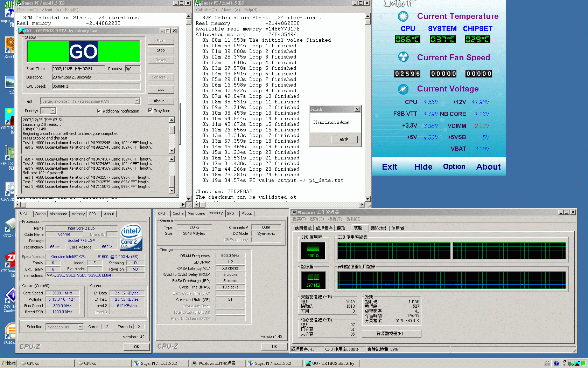This screenshot has width=588, height=368.
Task: Click the Super PI right window title icon
Action: click(198, 3)
